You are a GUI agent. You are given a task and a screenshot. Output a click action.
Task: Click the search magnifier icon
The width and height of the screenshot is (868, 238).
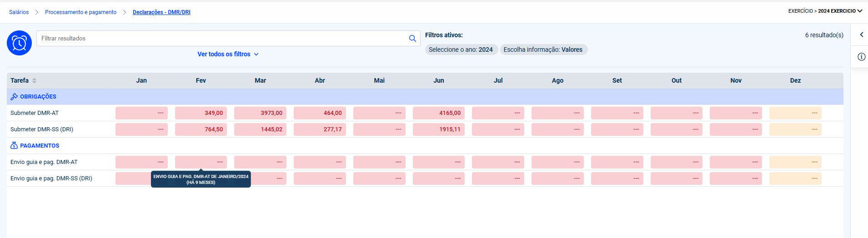(412, 39)
